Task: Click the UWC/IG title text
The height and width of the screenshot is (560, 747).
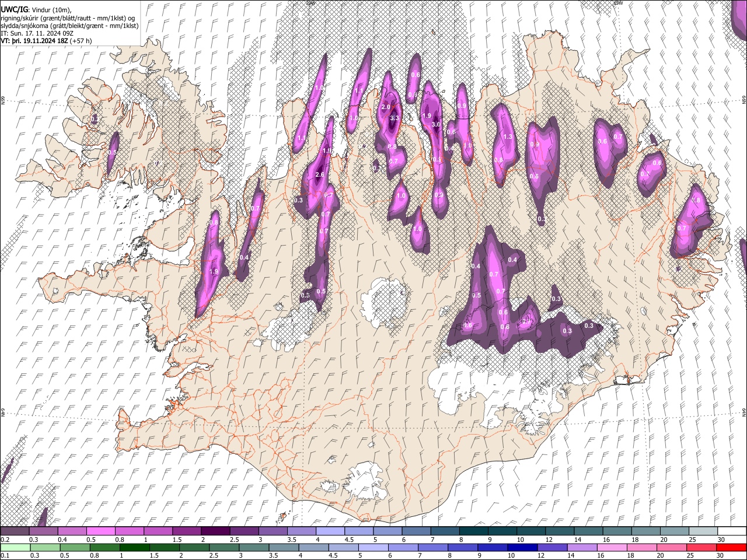Action: click(14, 10)
